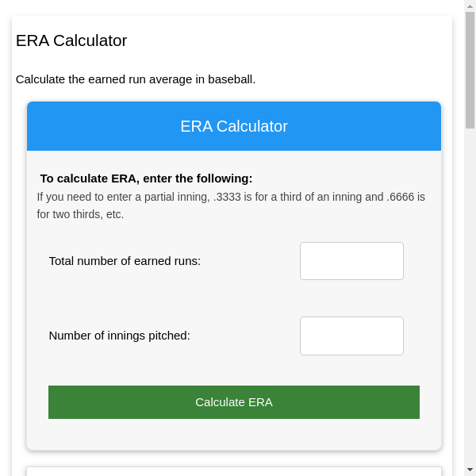Click the blue ERA Calculator header banner
Viewport: 476px width, 476px height.
234,126
